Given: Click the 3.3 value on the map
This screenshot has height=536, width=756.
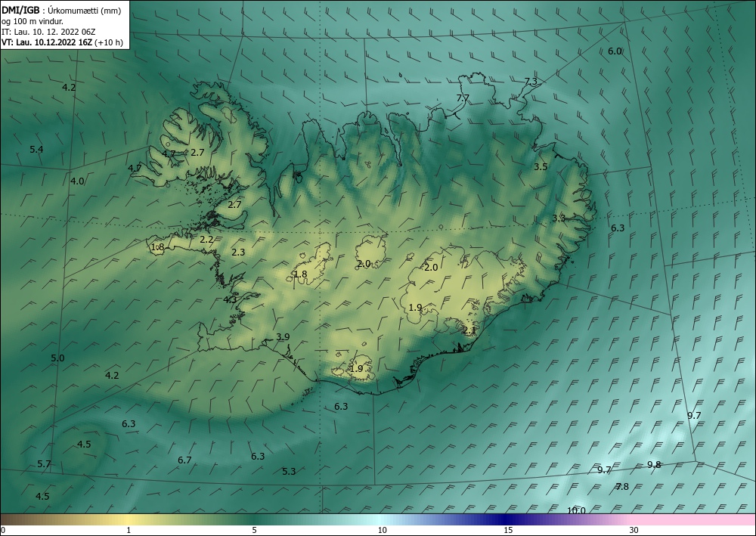Looking at the screenshot, I should tap(559, 218).
